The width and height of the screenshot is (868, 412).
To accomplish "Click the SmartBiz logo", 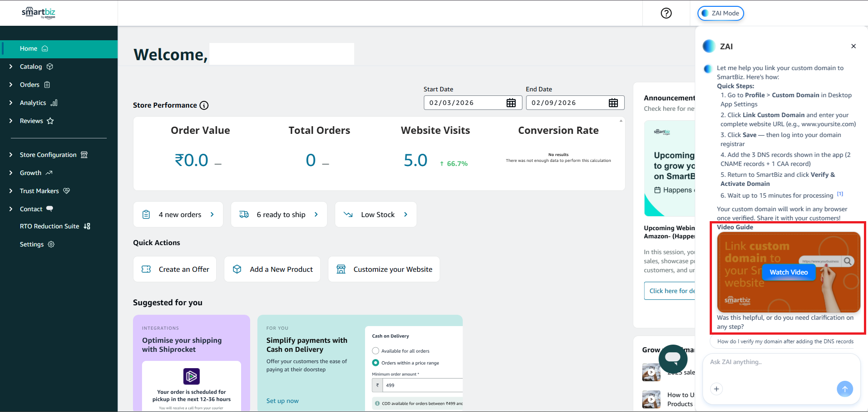I will [38, 13].
